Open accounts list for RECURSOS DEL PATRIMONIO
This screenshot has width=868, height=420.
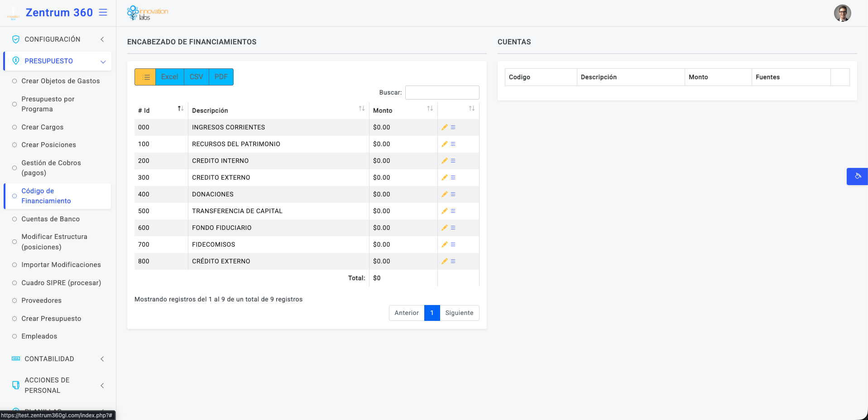[453, 144]
